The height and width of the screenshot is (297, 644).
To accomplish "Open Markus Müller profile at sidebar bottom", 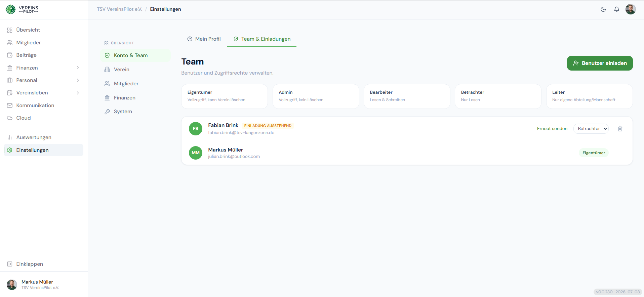I will [x=44, y=285].
